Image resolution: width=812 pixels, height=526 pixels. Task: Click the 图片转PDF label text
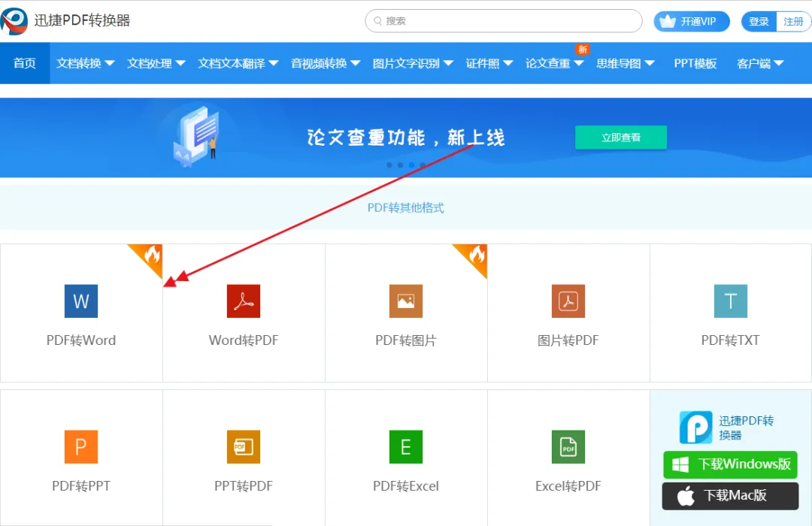click(568, 340)
